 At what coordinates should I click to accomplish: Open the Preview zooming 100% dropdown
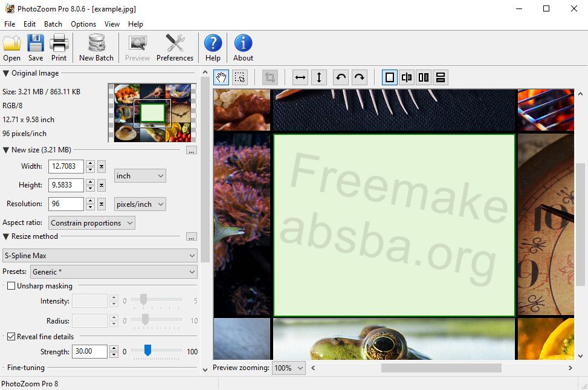click(289, 368)
